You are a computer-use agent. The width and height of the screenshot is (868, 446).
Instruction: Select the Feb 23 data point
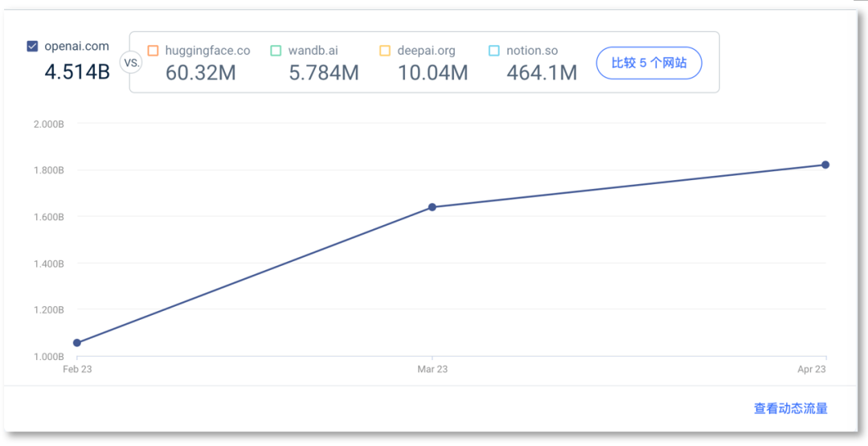(x=77, y=343)
